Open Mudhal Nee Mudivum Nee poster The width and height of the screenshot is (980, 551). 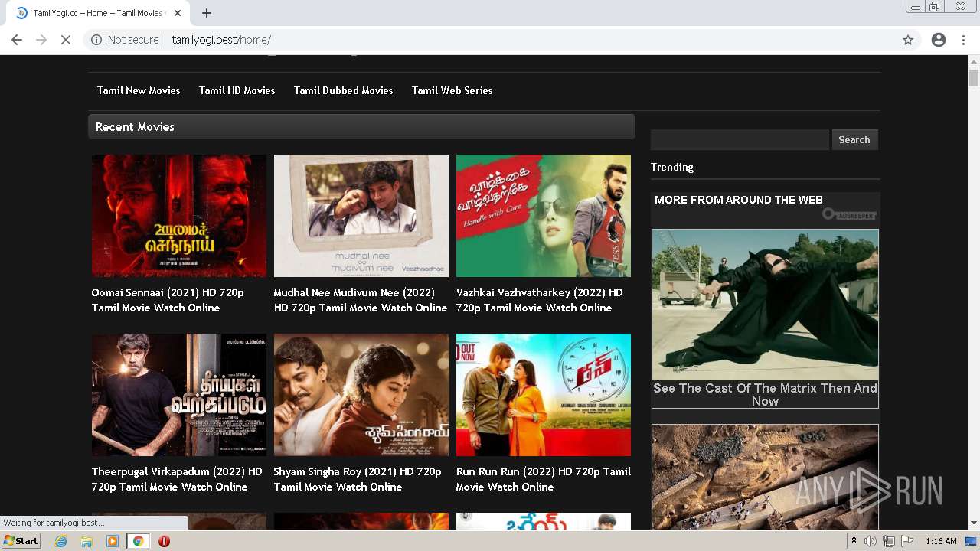361,216
